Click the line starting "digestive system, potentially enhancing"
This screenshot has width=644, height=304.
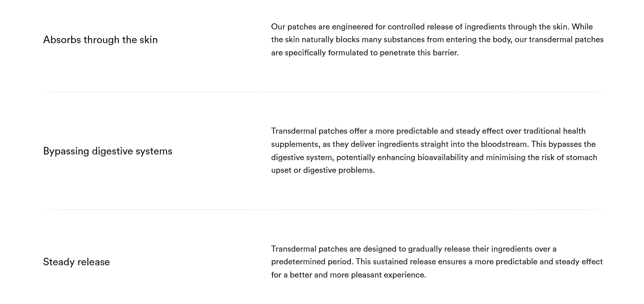(x=434, y=157)
